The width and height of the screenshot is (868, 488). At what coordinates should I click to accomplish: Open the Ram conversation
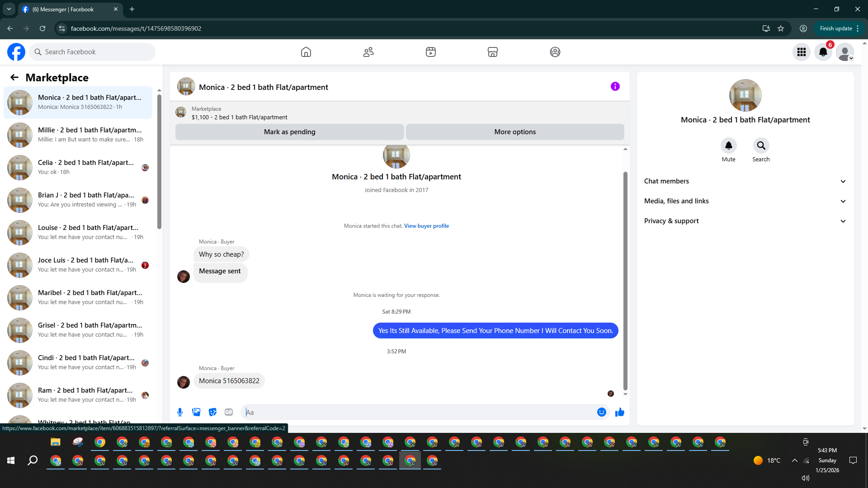pyautogui.click(x=78, y=395)
